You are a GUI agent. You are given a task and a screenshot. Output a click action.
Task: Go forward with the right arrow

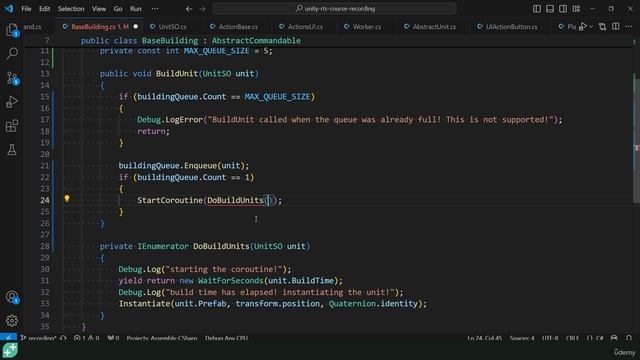(x=202, y=9)
